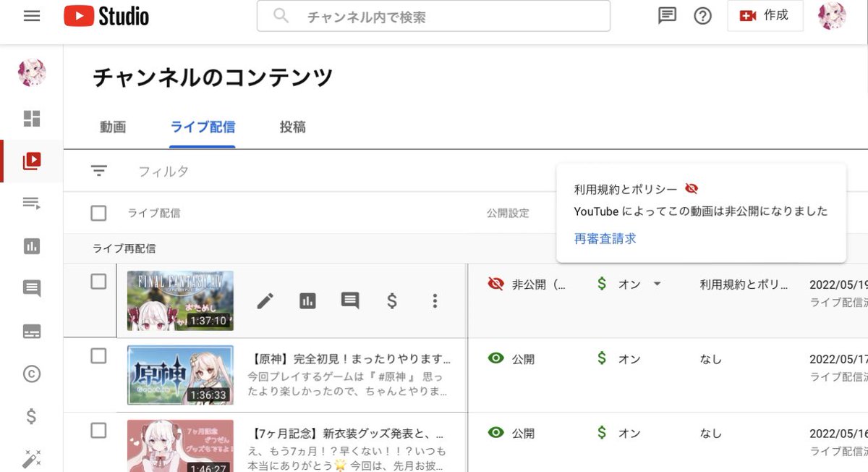
Task: Open channel avatar in left sidebar
Action: 32,72
